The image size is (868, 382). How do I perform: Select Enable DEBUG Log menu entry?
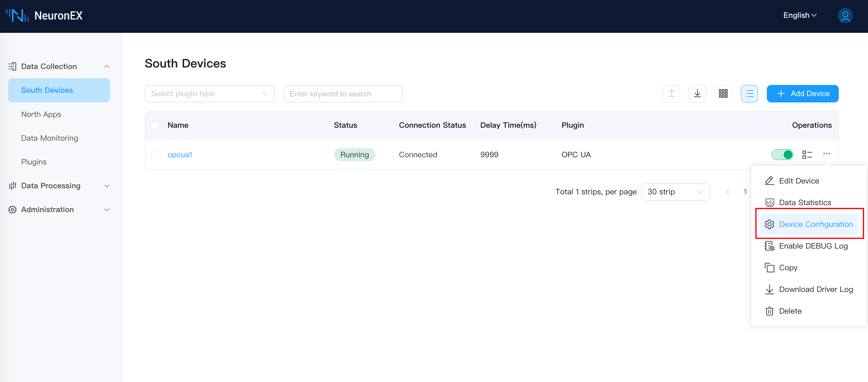point(813,246)
